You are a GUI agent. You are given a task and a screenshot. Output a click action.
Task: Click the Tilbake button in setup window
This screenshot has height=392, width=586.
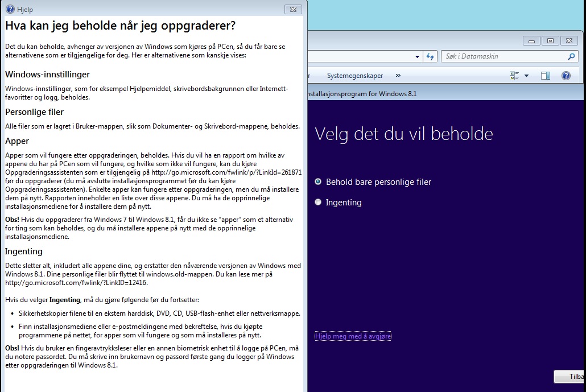pyautogui.click(x=570, y=376)
